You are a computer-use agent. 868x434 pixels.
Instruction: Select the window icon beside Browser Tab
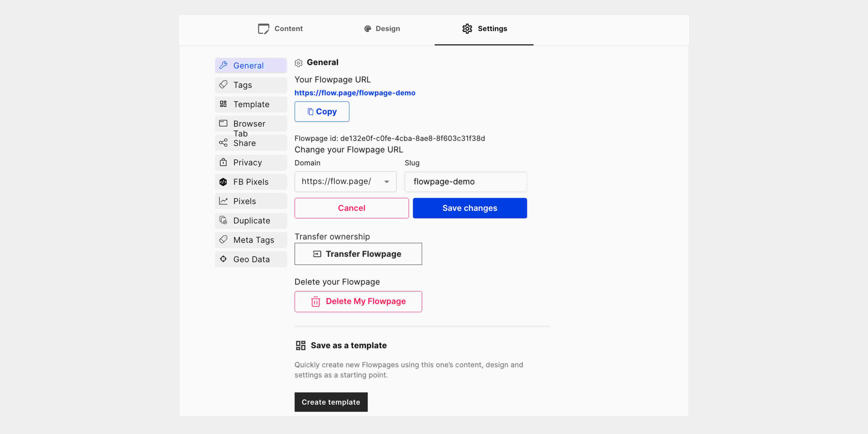coord(223,123)
